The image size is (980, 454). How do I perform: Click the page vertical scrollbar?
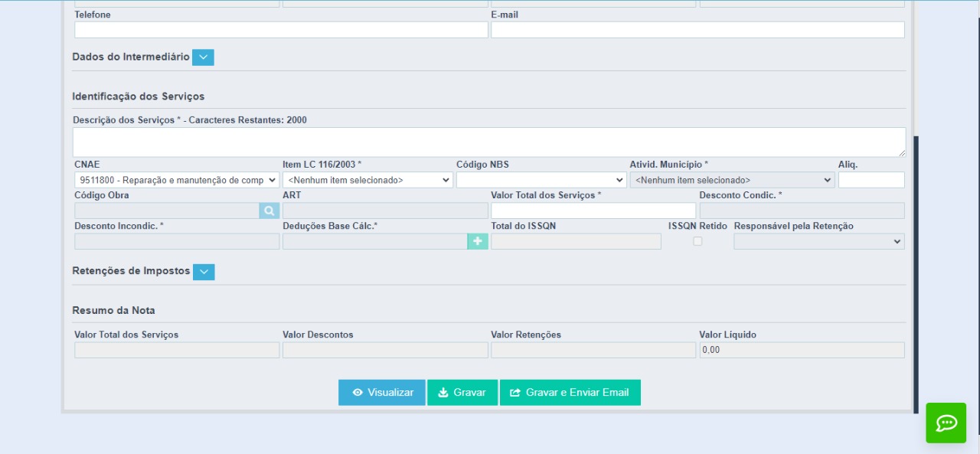[916, 274]
